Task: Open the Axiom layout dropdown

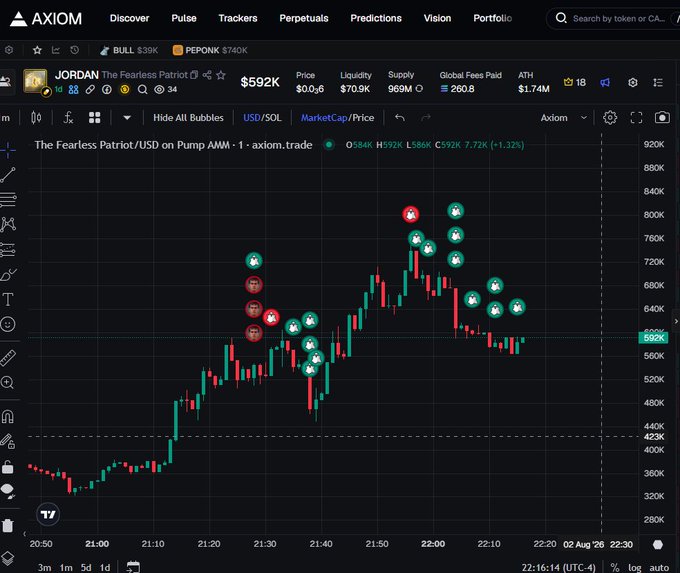Action: [x=564, y=118]
